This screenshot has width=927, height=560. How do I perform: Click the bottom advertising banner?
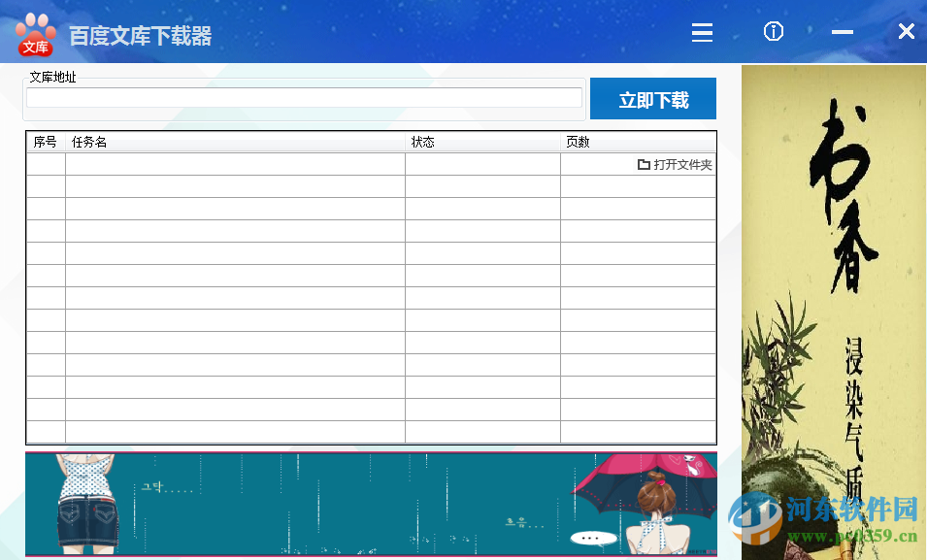coord(371,504)
